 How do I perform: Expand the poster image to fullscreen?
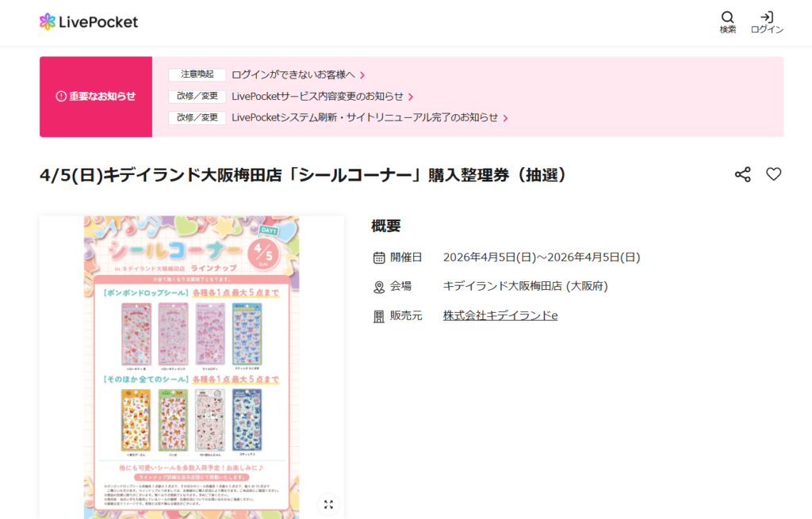328,505
